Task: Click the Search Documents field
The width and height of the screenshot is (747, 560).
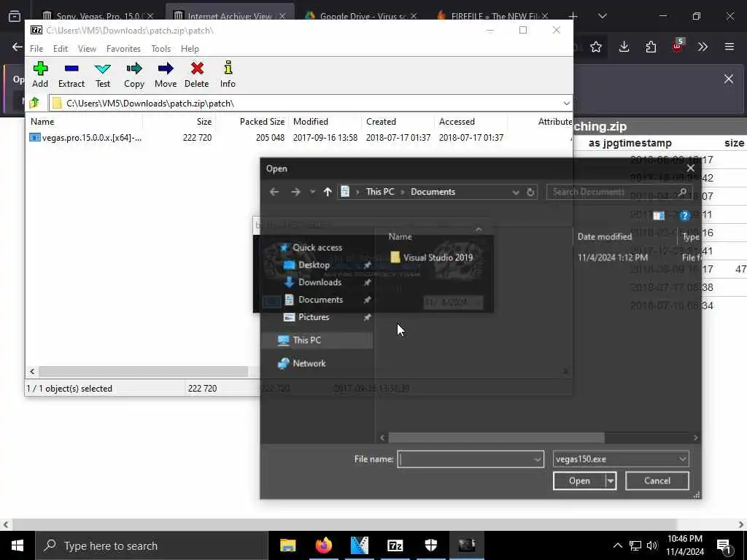Action: [619, 192]
